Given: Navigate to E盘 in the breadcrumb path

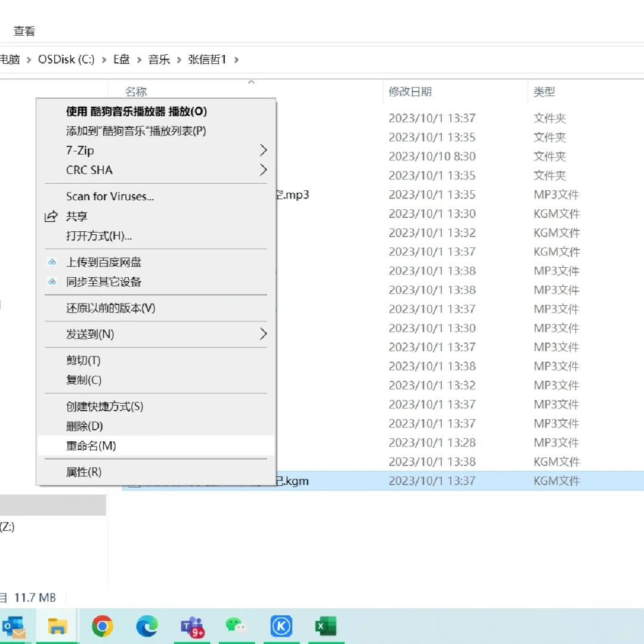Looking at the screenshot, I should 120,60.
